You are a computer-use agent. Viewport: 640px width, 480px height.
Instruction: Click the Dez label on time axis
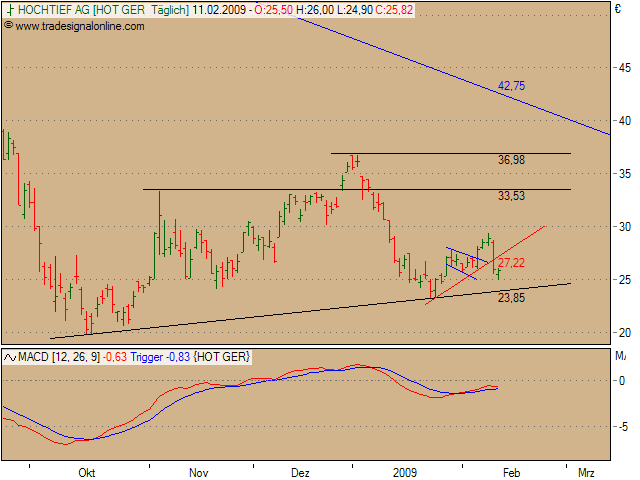coord(300,471)
